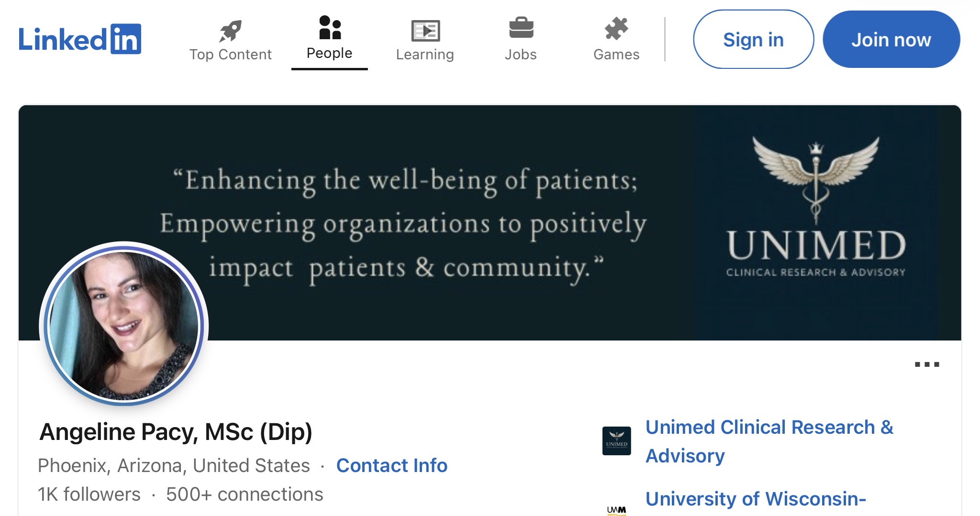This screenshot has height=516, width=980.
Task: Open the Games tab label
Action: [x=616, y=55]
